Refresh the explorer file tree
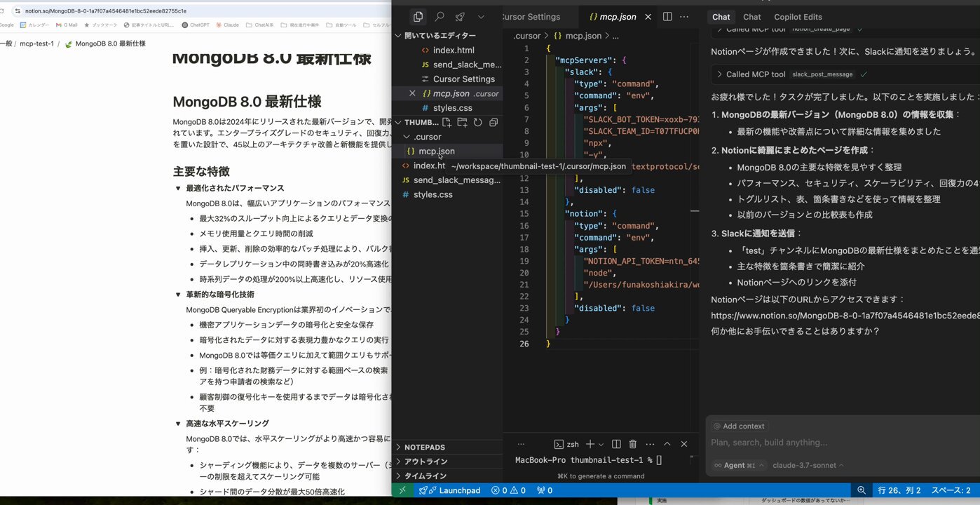 pyautogui.click(x=478, y=122)
